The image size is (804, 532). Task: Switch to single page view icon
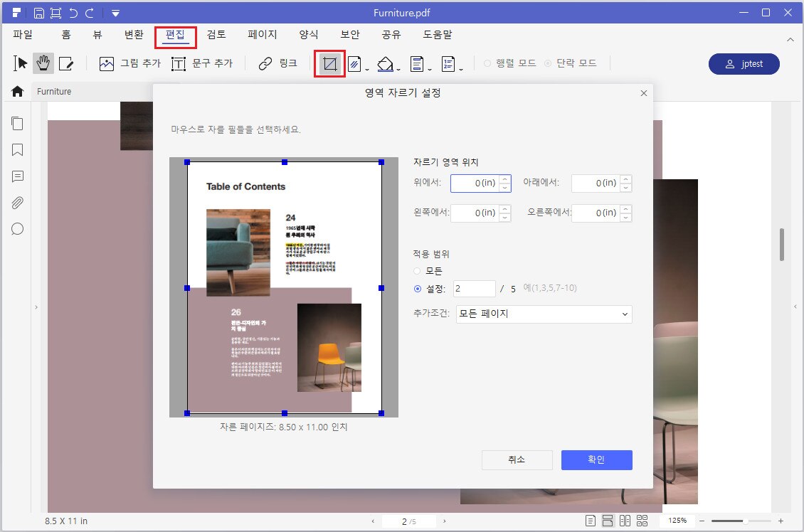point(591,521)
